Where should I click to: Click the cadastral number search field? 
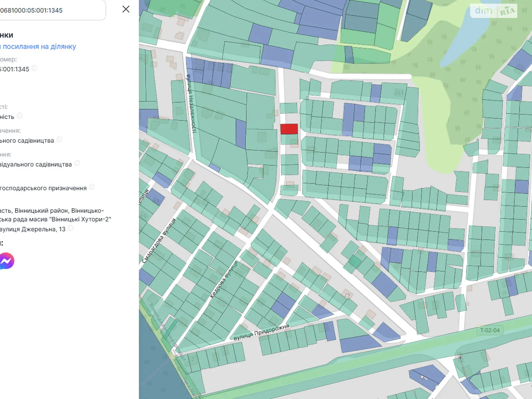point(50,10)
